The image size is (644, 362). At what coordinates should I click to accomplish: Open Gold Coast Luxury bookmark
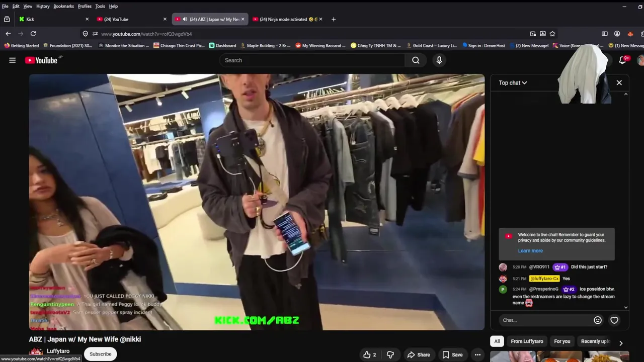(431, 46)
